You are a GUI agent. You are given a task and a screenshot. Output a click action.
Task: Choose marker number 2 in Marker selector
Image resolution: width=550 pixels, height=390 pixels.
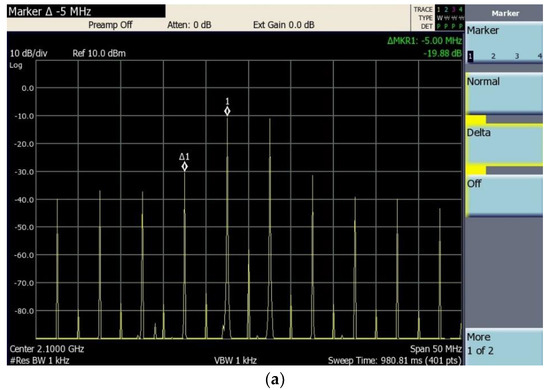coord(493,56)
